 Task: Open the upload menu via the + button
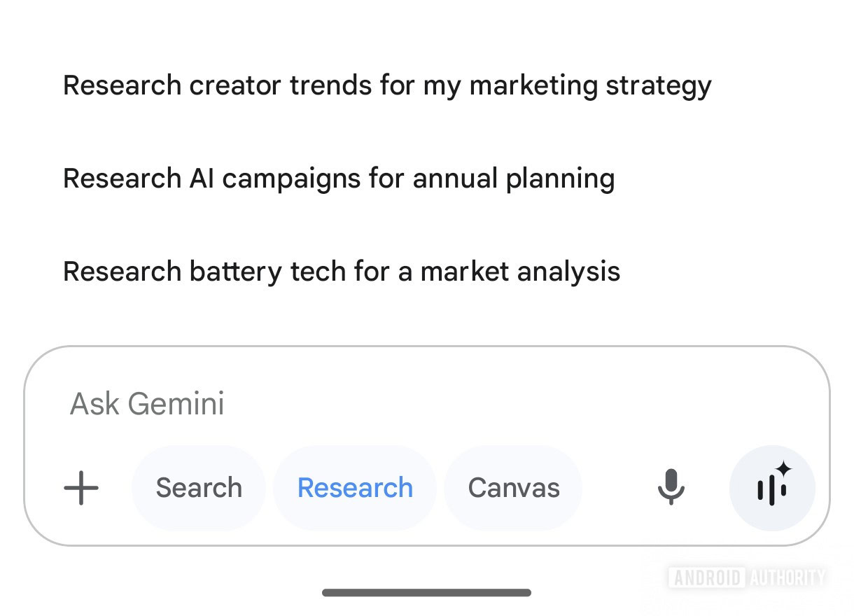point(81,488)
